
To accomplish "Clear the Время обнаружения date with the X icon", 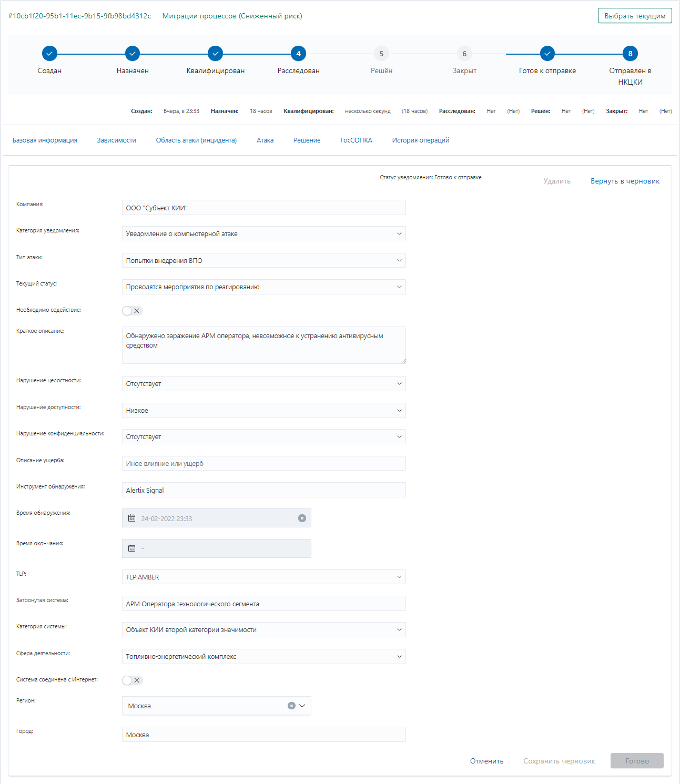I will click(x=302, y=518).
